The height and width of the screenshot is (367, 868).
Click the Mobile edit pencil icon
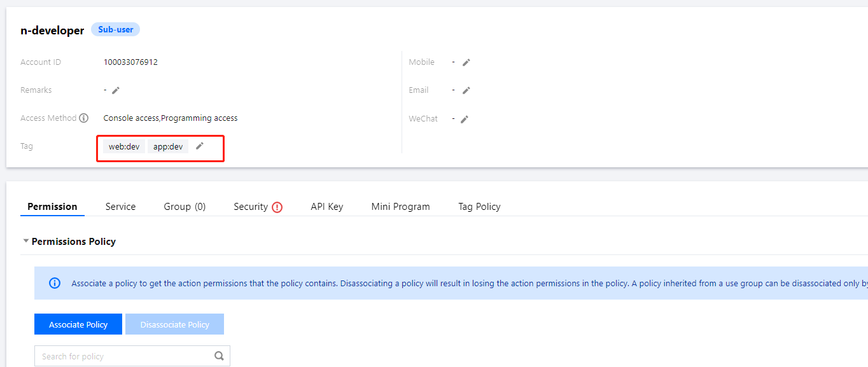pyautogui.click(x=466, y=62)
